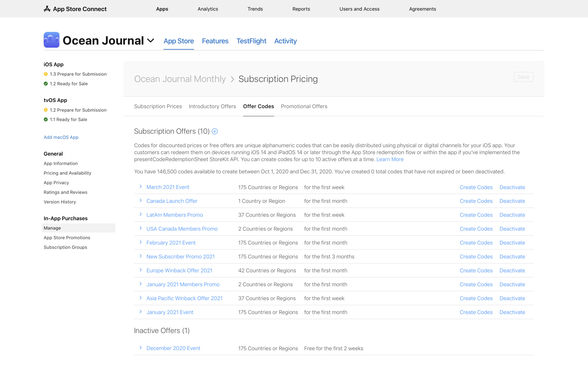
Task: Open the Analytics section
Action: 208,9
